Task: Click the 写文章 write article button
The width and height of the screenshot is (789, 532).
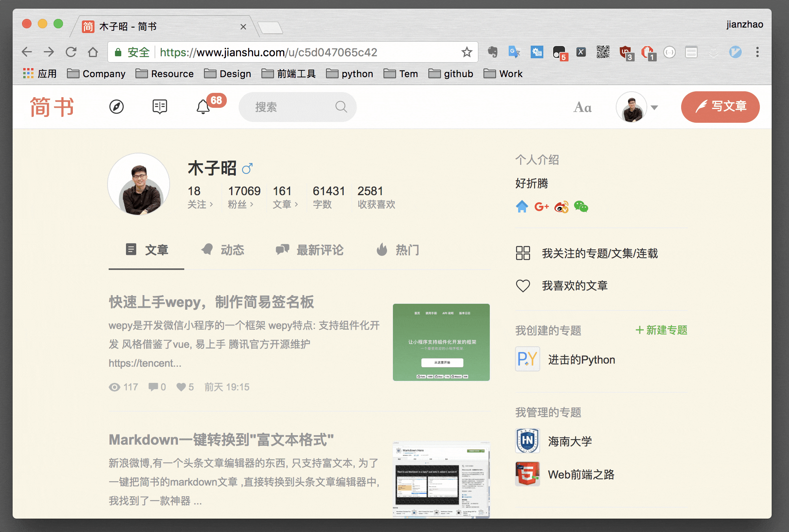Action: pos(720,107)
